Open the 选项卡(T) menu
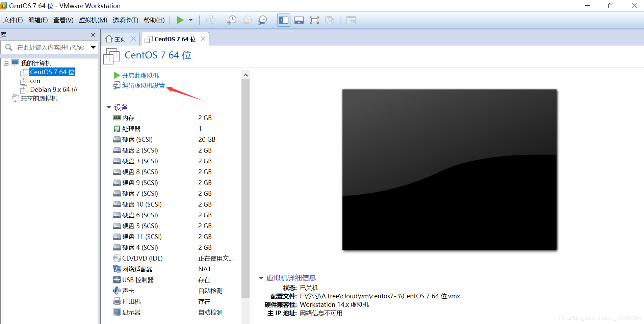The height and width of the screenshot is (324, 644). pos(126,20)
